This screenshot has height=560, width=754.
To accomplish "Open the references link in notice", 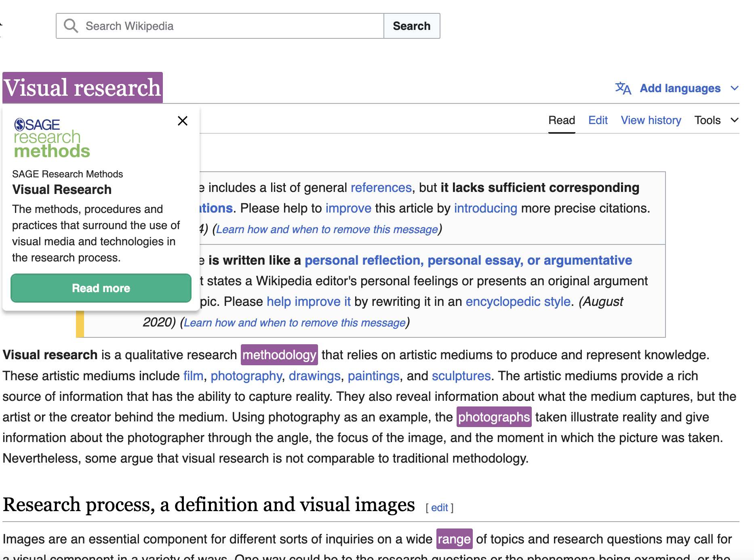I will pos(381,187).
